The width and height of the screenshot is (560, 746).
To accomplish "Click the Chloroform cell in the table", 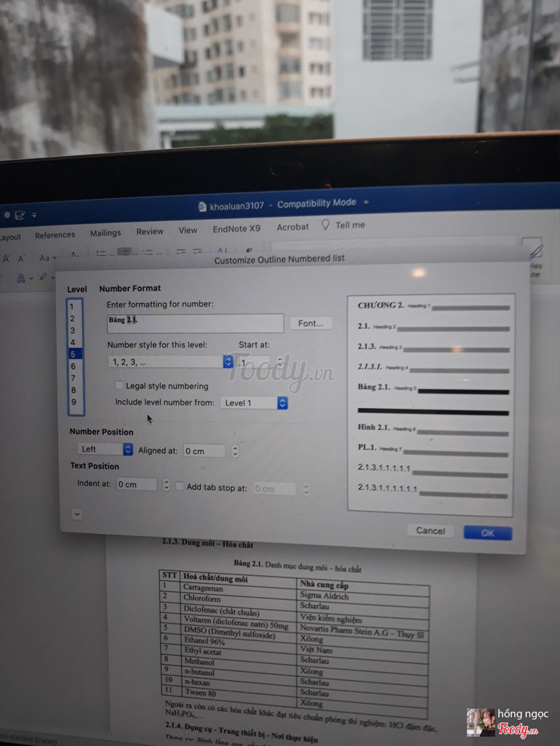I will (x=202, y=598).
